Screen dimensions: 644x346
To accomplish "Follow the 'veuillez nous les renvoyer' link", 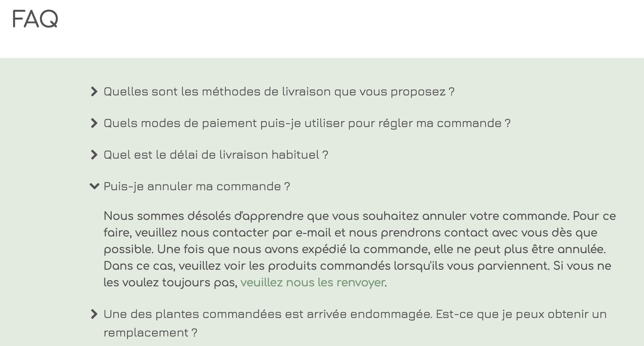I will tap(313, 282).
